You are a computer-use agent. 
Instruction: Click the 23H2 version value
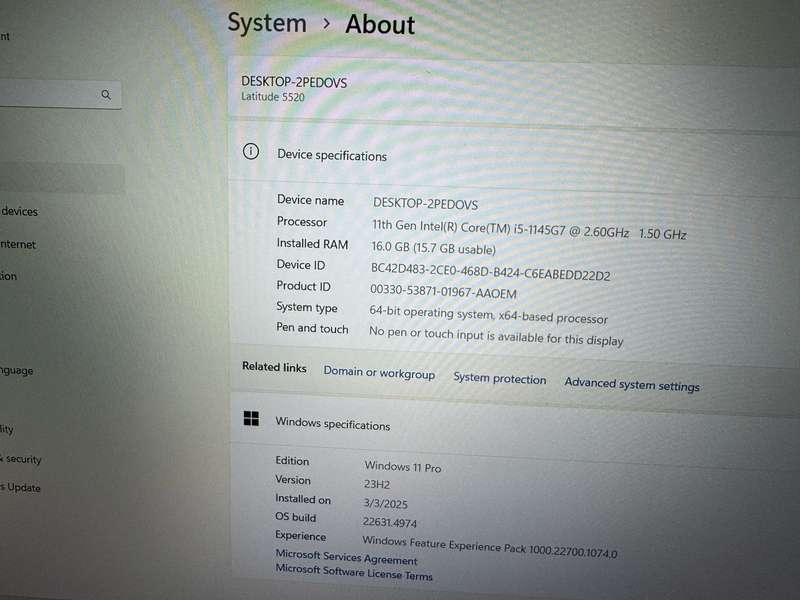tap(377, 485)
